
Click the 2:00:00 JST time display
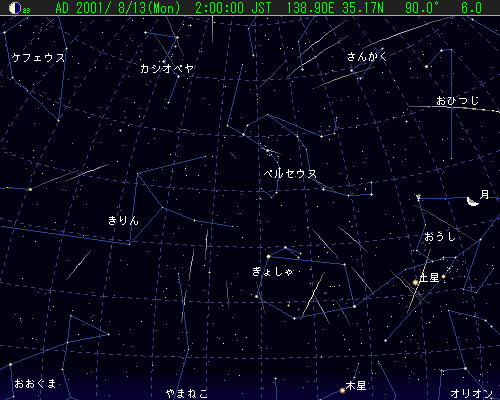click(233, 8)
